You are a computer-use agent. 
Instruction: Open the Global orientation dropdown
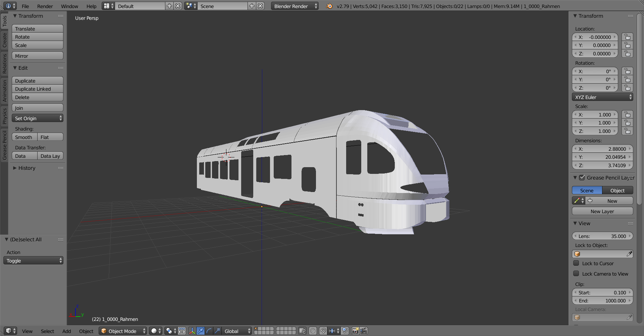point(237,331)
